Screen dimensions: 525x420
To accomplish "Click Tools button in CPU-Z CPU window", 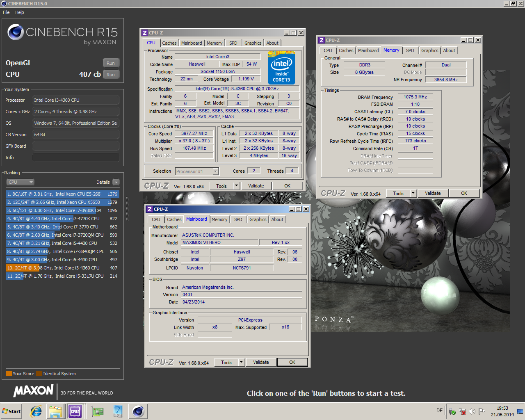I will pos(221,186).
